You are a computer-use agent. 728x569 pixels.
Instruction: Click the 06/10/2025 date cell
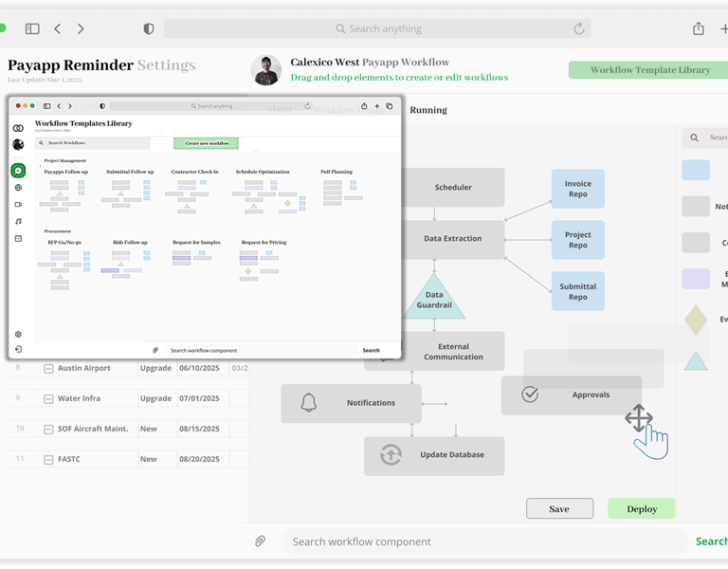tap(200, 368)
